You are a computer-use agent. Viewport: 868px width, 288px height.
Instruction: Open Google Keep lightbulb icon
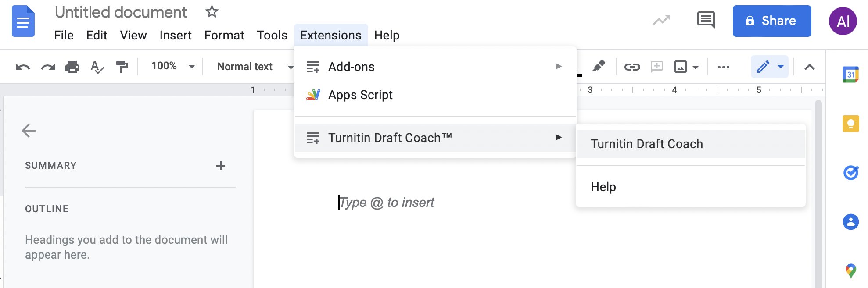(850, 124)
